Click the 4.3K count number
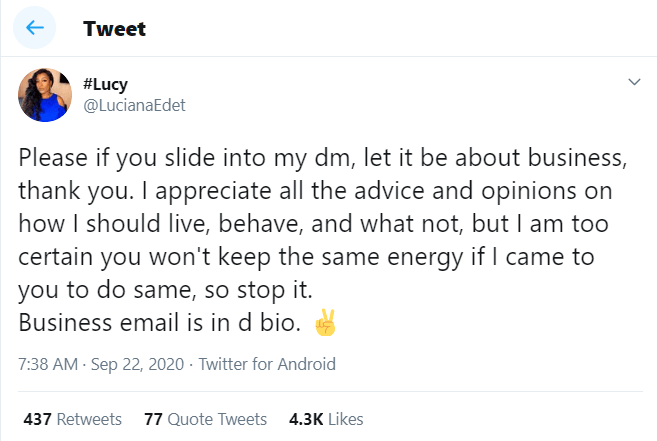The height and width of the screenshot is (441, 657). 304,418
